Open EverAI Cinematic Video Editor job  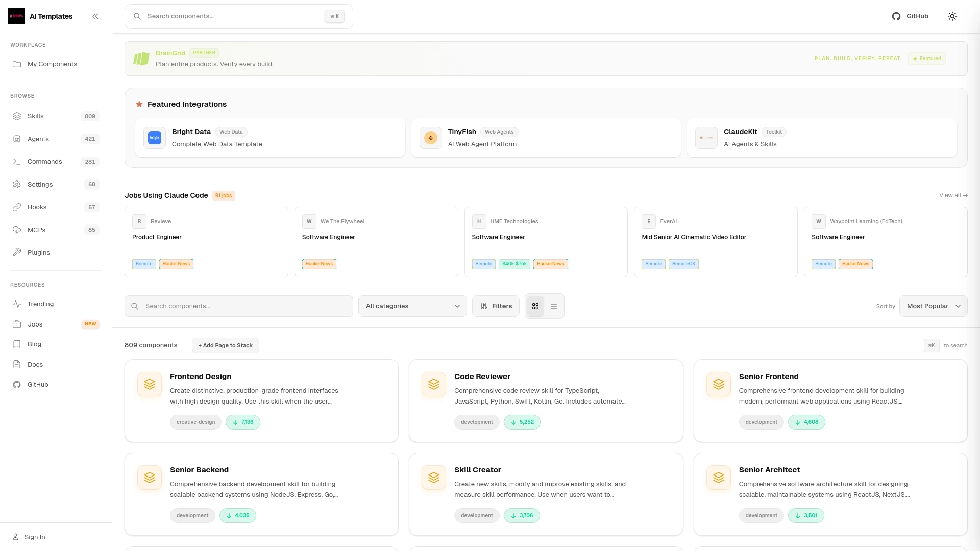716,242
